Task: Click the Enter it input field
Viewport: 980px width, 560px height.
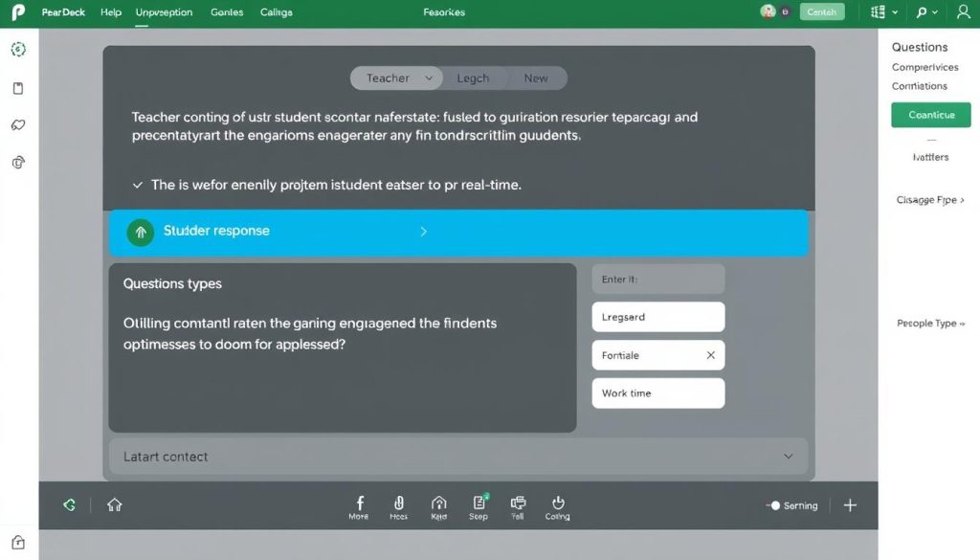Action: pos(658,280)
